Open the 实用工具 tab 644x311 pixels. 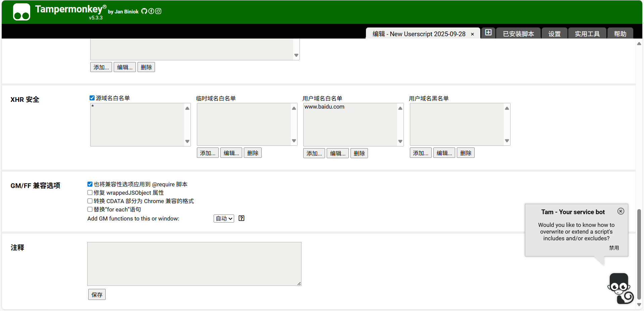(x=587, y=34)
